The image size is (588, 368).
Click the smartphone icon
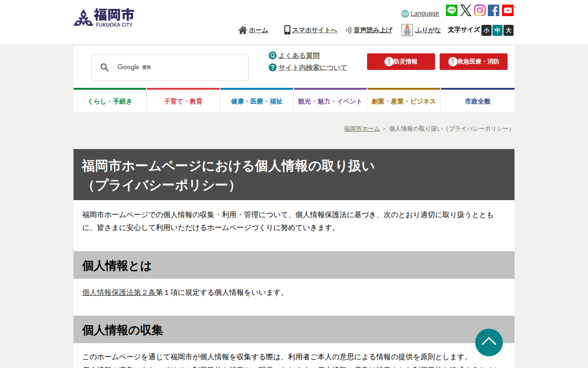tap(287, 30)
